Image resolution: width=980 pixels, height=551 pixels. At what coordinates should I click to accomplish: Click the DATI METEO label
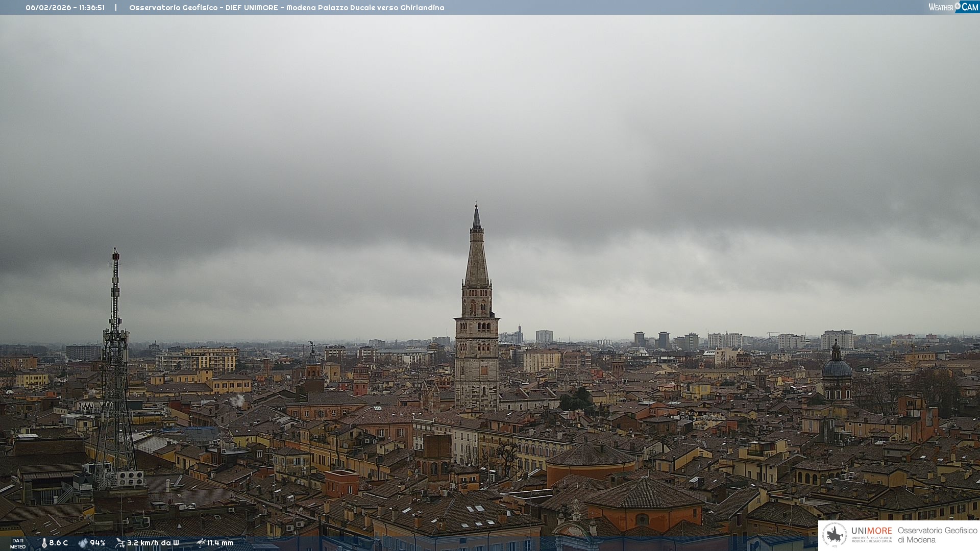coord(18,543)
